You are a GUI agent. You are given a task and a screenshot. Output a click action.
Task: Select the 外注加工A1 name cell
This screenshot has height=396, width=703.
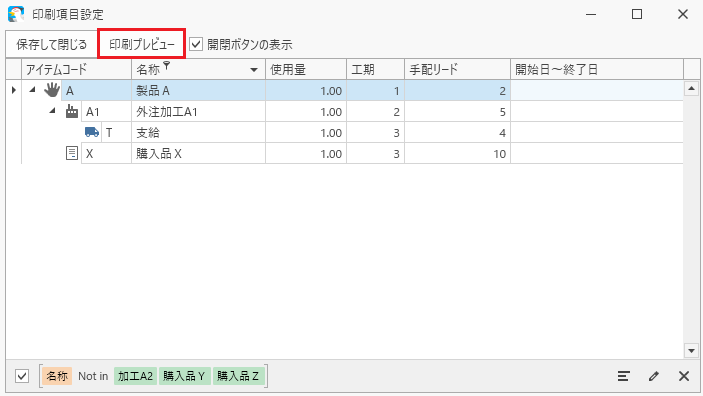(198, 111)
